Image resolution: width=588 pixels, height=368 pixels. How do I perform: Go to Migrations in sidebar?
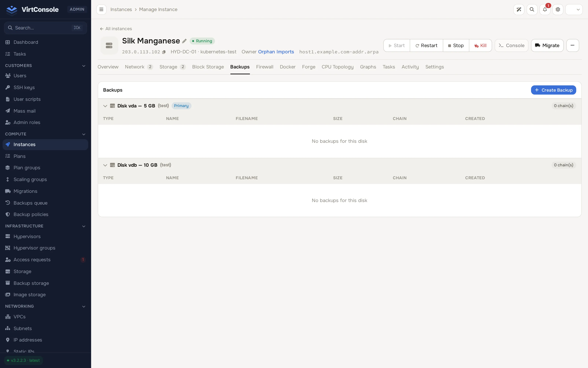click(x=45, y=191)
